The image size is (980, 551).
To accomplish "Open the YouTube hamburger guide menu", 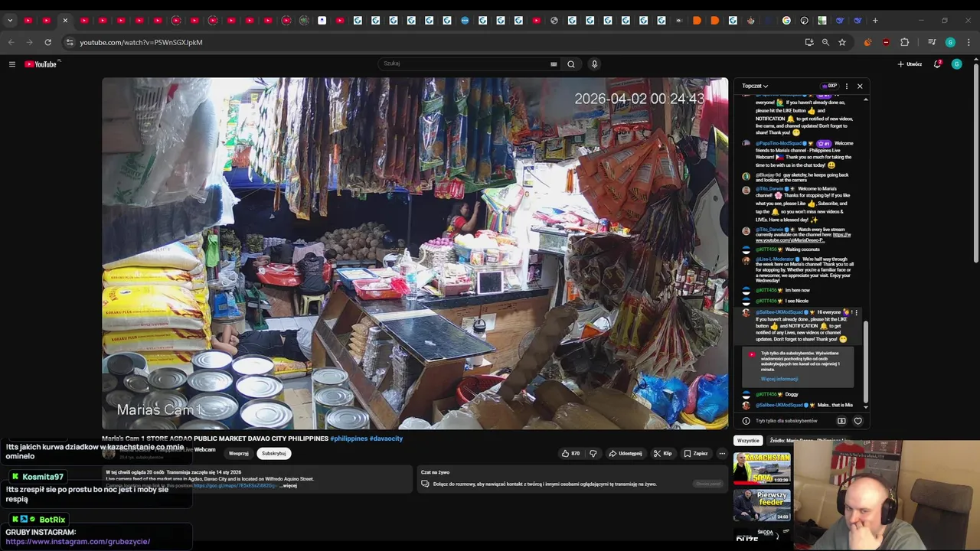I will [12, 64].
